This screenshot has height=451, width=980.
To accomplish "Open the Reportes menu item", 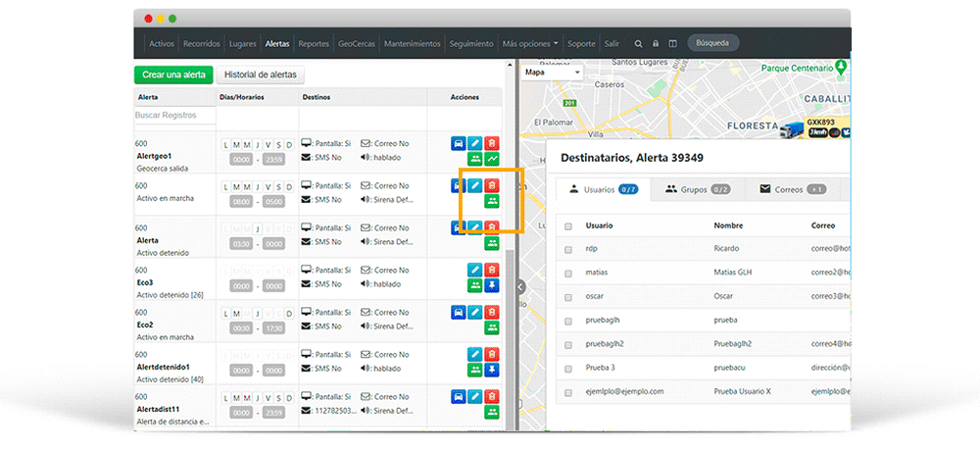I will point(314,44).
